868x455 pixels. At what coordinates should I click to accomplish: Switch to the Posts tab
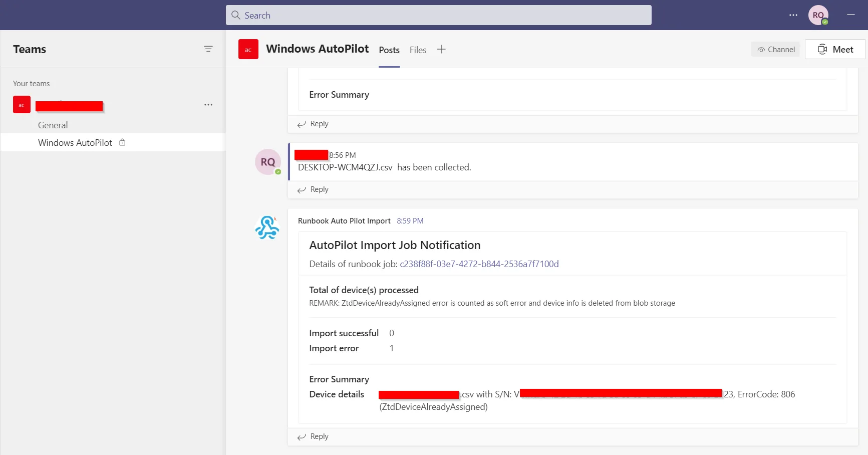tap(389, 50)
